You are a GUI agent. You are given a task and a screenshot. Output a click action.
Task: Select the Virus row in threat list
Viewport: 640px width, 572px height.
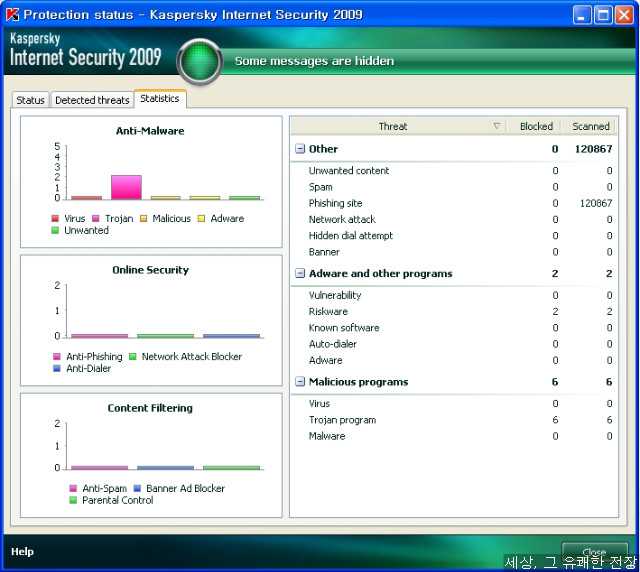[454, 404]
